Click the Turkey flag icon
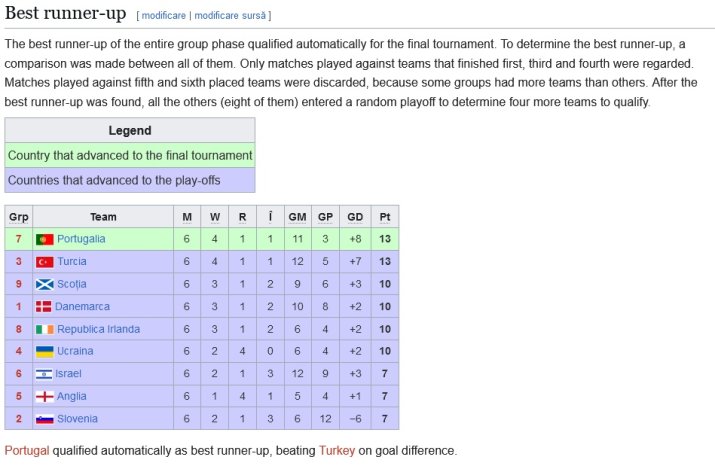 pyautogui.click(x=45, y=262)
